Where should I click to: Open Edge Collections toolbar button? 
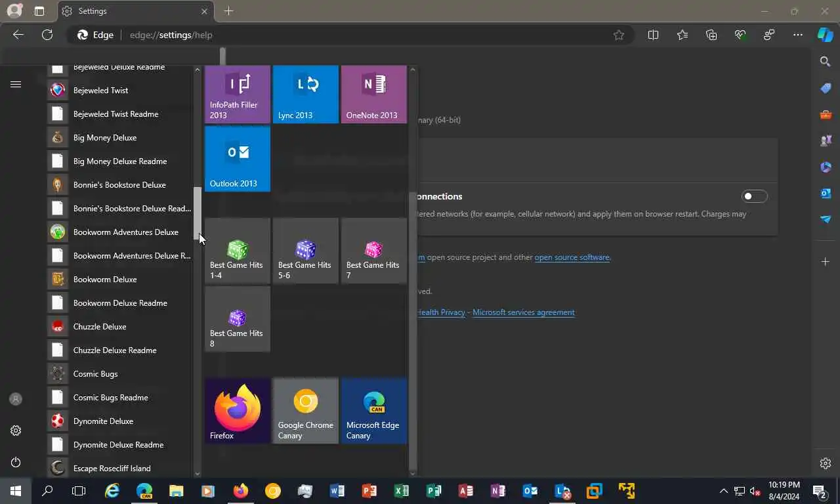point(711,35)
